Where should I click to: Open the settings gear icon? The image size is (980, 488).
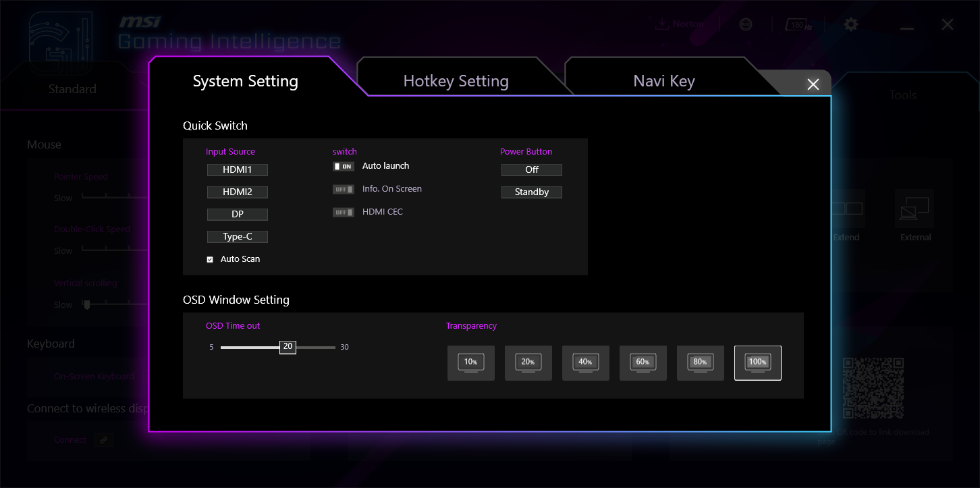point(851,24)
